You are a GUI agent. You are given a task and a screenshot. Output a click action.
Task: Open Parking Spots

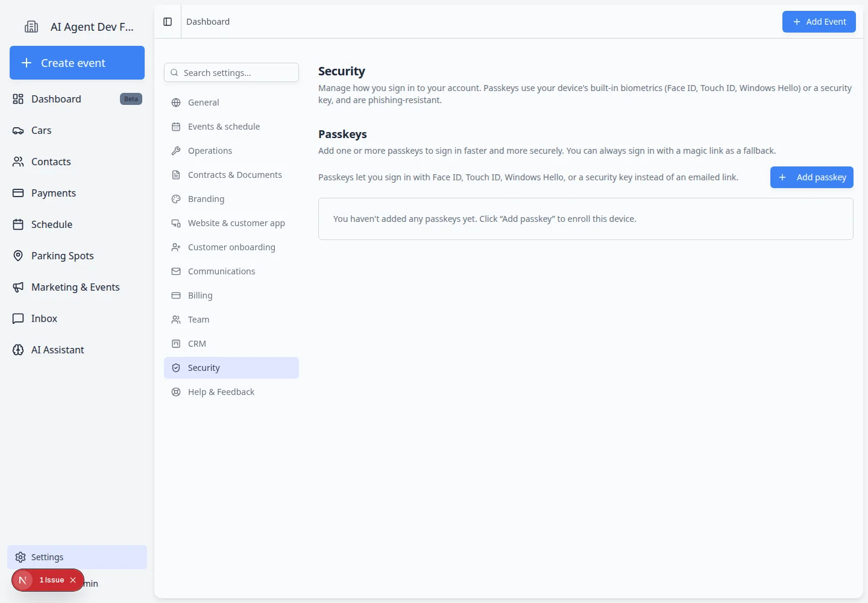tap(77, 256)
